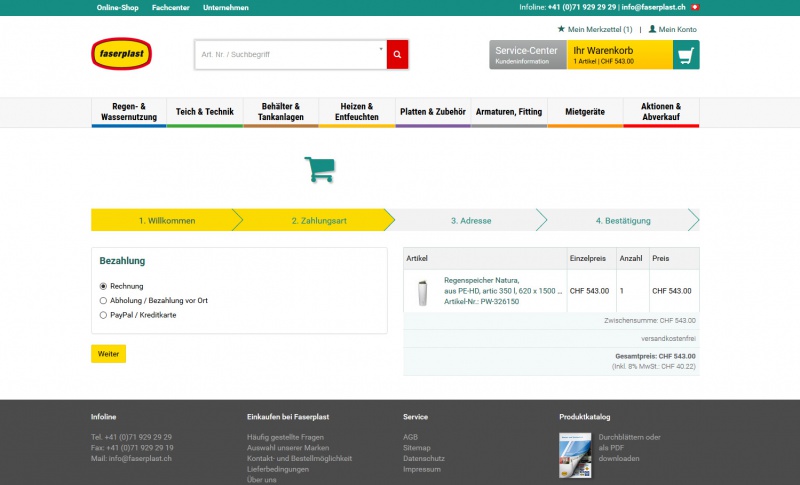Click the red search magnifier button

[x=397, y=55]
